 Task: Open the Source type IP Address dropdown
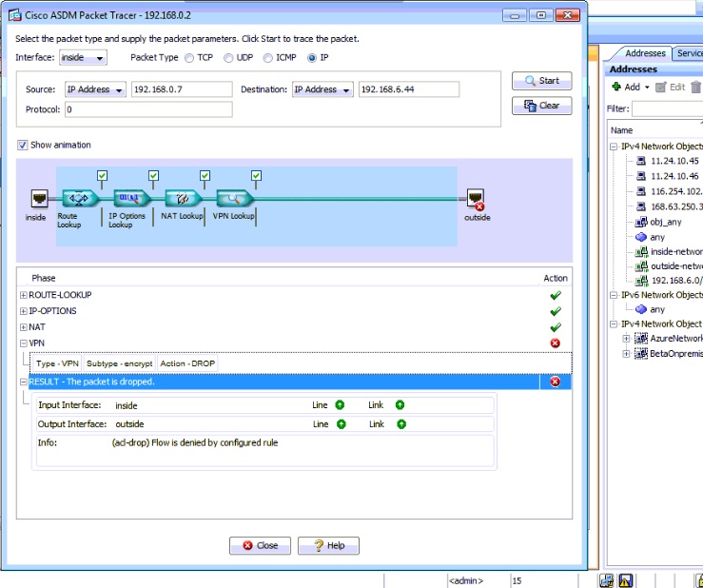pyautogui.click(x=95, y=89)
